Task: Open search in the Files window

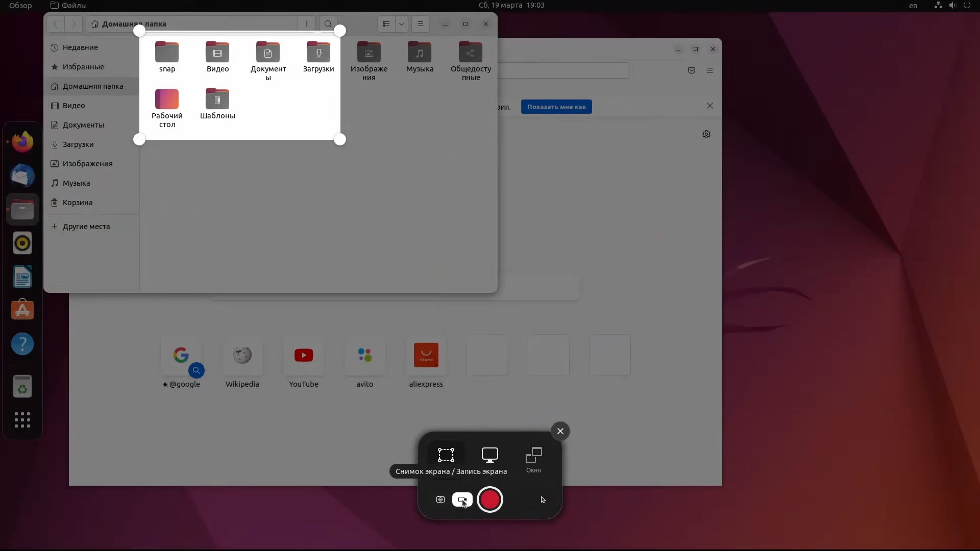Action: [x=328, y=24]
